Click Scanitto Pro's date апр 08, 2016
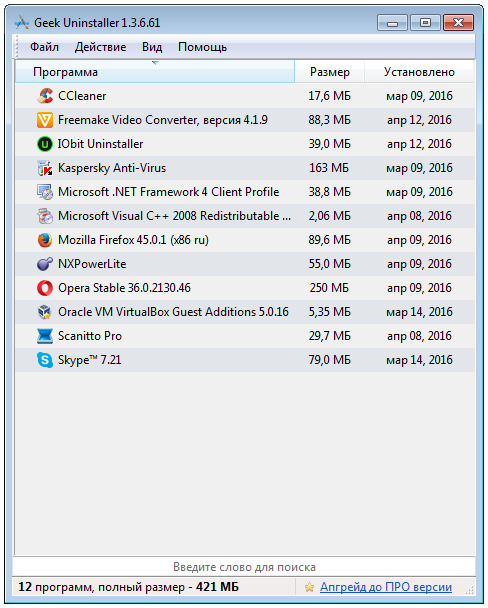 pos(419,337)
